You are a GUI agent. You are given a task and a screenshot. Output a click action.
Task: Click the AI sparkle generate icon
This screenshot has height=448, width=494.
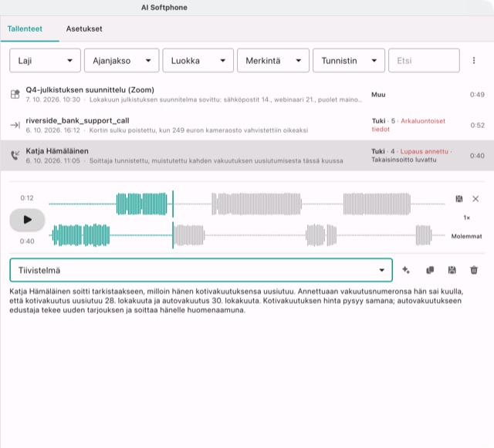(406, 270)
